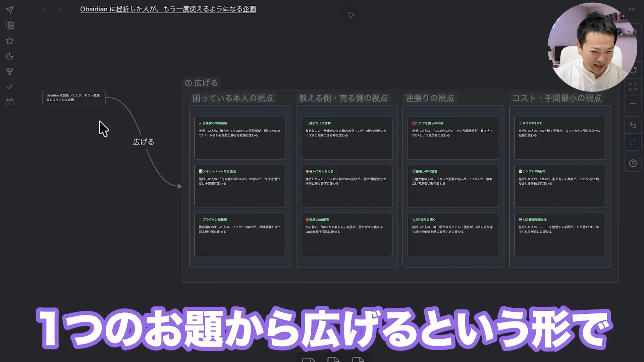Open the bookmarked notes sidebar icon
Image resolution: width=644 pixels, height=362 pixels.
click(10, 25)
